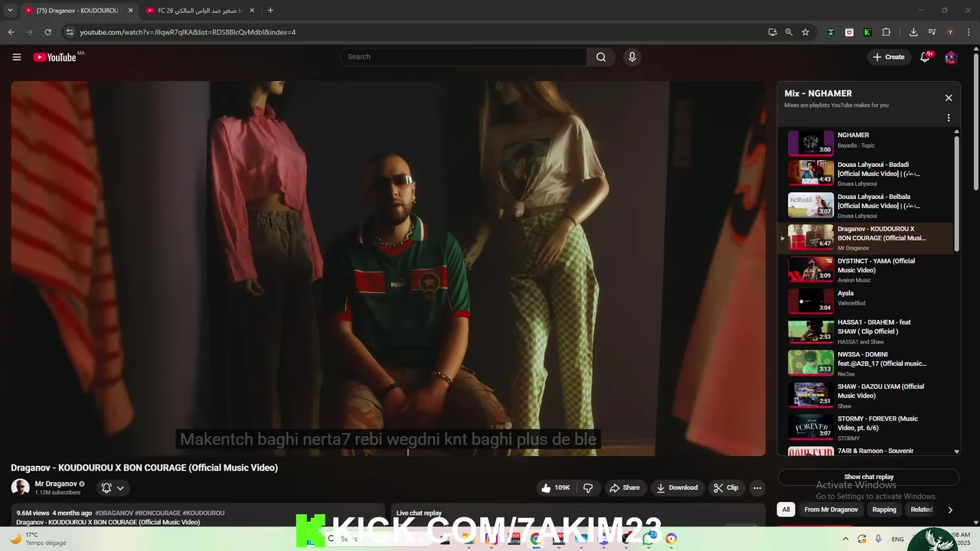The image size is (980, 551).
Task: Click the #DRAGANOV hashtag link
Action: [x=114, y=513]
